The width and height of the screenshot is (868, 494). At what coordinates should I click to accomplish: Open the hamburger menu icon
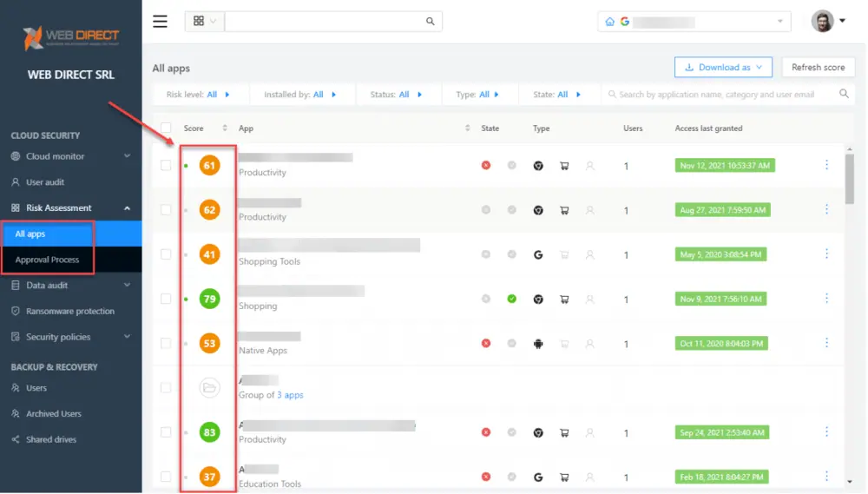160,22
